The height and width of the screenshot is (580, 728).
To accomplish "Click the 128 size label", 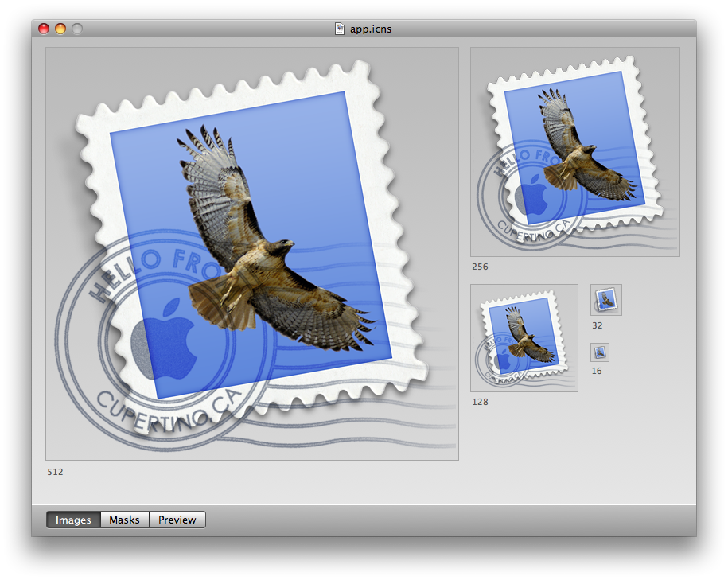I will (x=480, y=402).
